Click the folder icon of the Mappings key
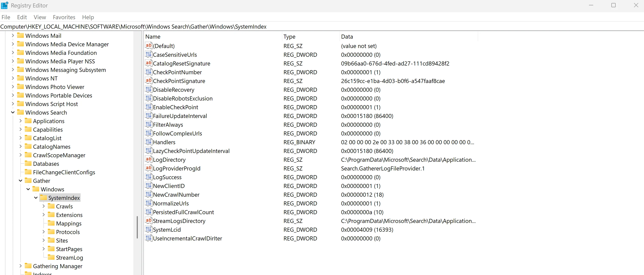This screenshot has width=644, height=275. [51, 223]
